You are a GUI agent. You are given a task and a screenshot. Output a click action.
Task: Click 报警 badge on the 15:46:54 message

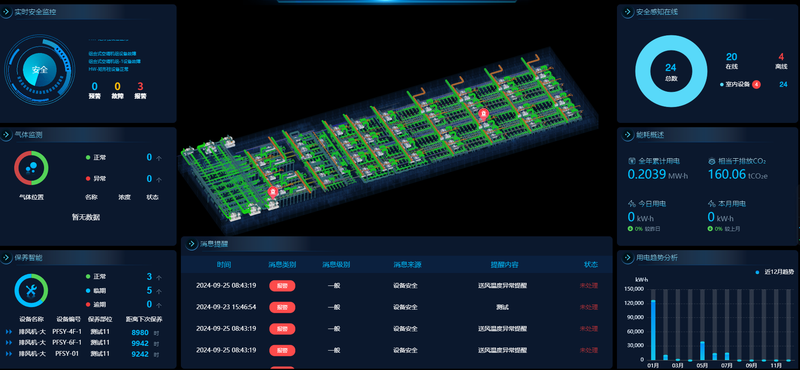point(282,307)
